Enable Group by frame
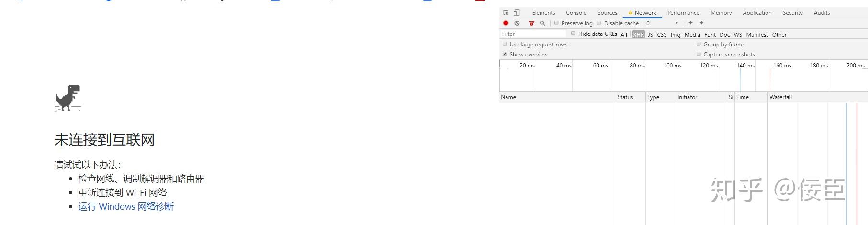The width and height of the screenshot is (868, 225). pos(699,44)
